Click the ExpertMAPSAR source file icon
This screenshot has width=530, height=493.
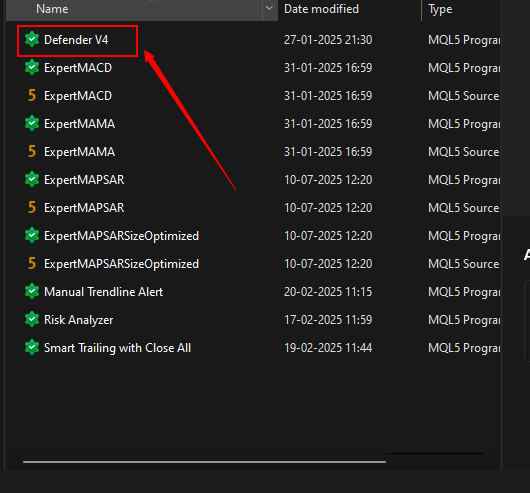pos(32,208)
